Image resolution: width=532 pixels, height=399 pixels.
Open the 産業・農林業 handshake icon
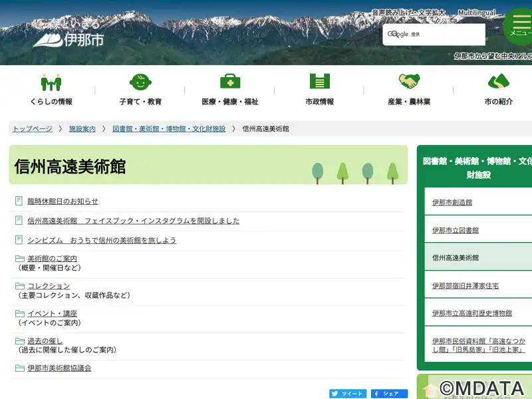(x=409, y=81)
